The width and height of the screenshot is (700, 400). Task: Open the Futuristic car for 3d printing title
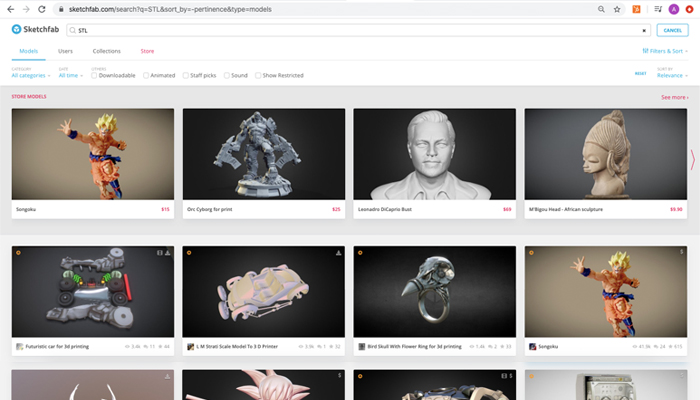click(57, 346)
